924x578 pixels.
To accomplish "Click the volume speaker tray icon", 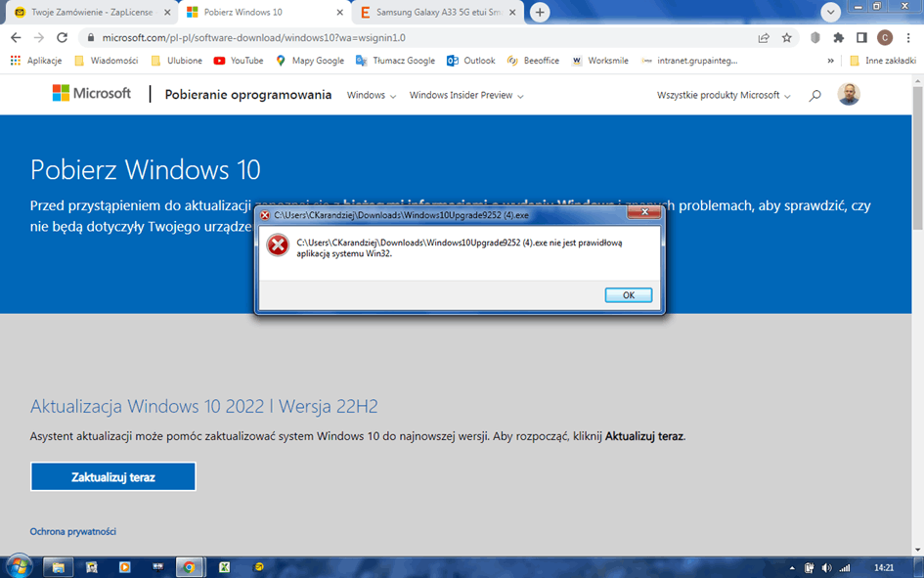I will point(827,568).
